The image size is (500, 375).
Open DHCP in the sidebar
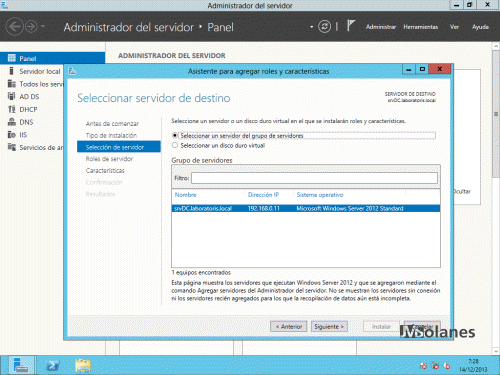(28, 109)
